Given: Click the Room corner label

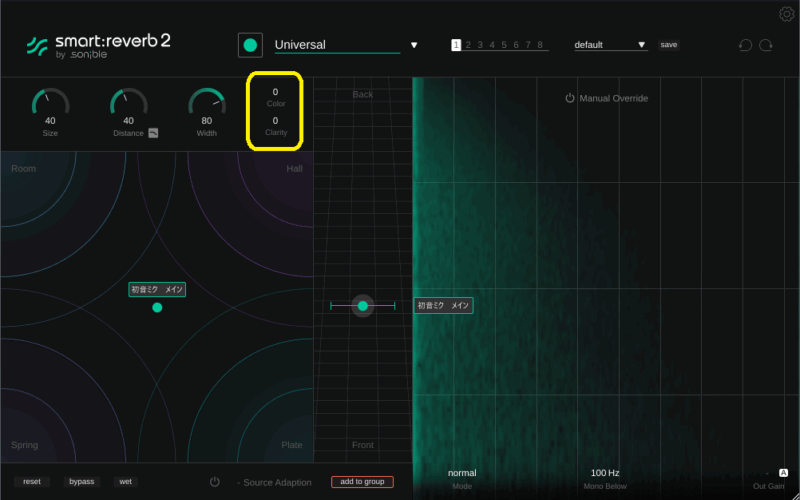Looking at the screenshot, I should point(23,169).
